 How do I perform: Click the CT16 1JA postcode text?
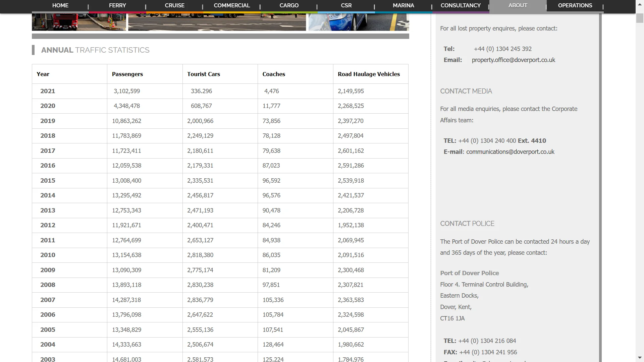(452, 318)
